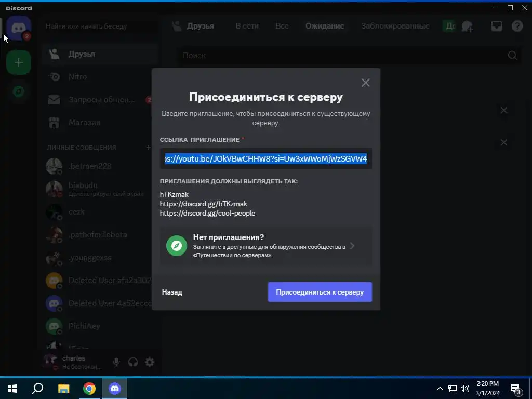Go back with the Назад button
This screenshot has height=399, width=532.
172,292
